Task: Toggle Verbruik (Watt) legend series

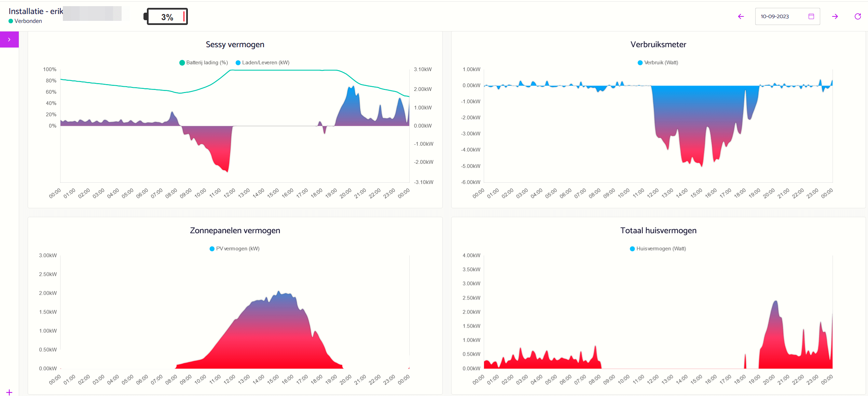Action: click(x=658, y=63)
